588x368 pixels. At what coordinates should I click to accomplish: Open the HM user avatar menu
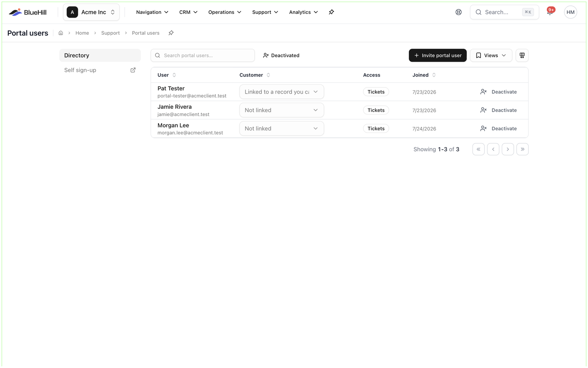coord(570,12)
